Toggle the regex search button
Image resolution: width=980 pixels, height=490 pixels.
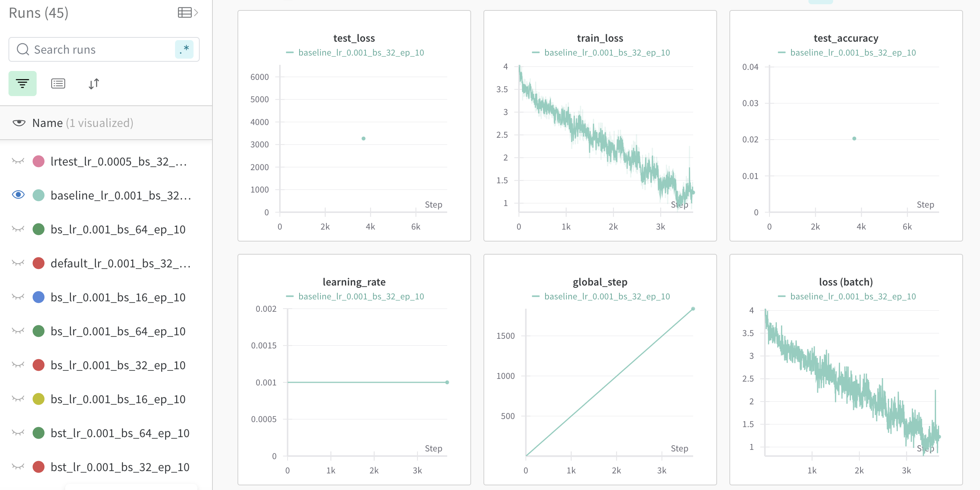tap(184, 49)
